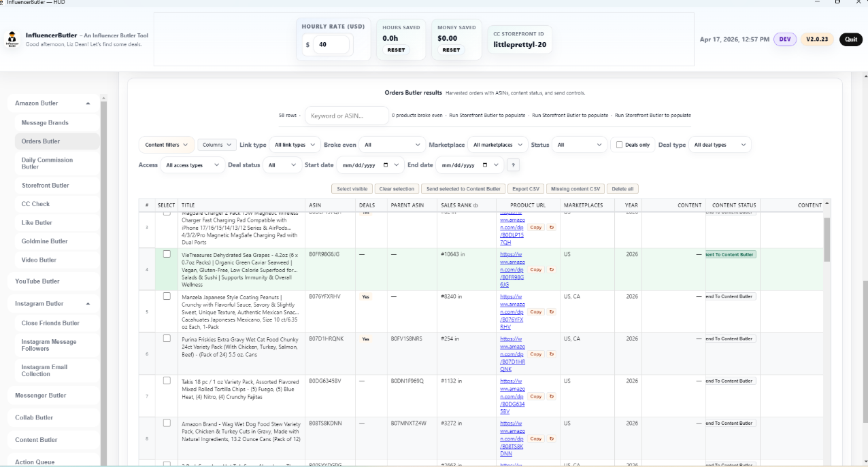Expand the Content filters dropdown
This screenshot has height=467, width=868.
pyautogui.click(x=166, y=145)
